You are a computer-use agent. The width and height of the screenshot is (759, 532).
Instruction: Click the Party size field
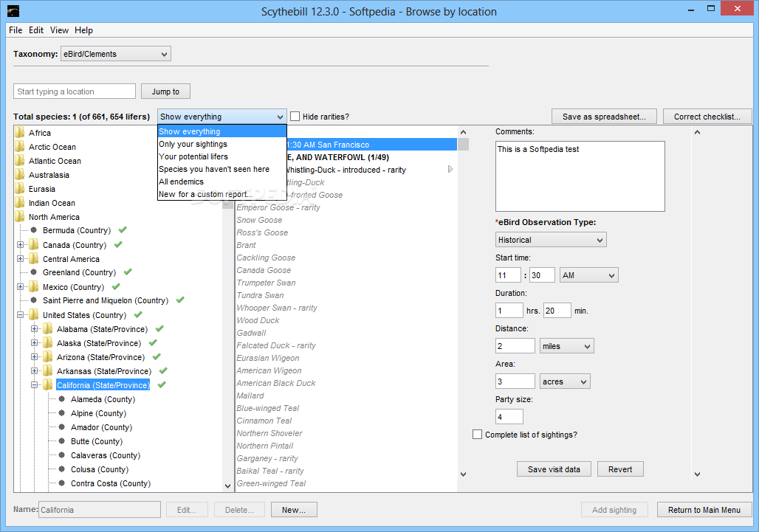(x=509, y=416)
